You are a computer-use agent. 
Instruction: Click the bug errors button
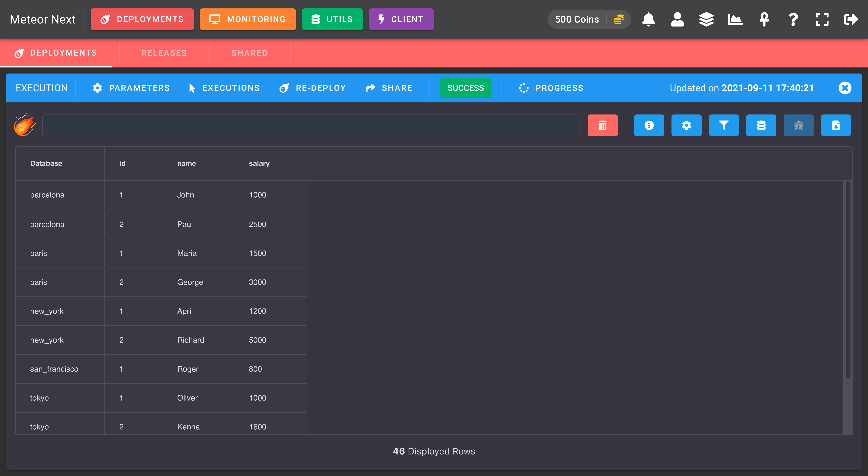[x=799, y=125]
